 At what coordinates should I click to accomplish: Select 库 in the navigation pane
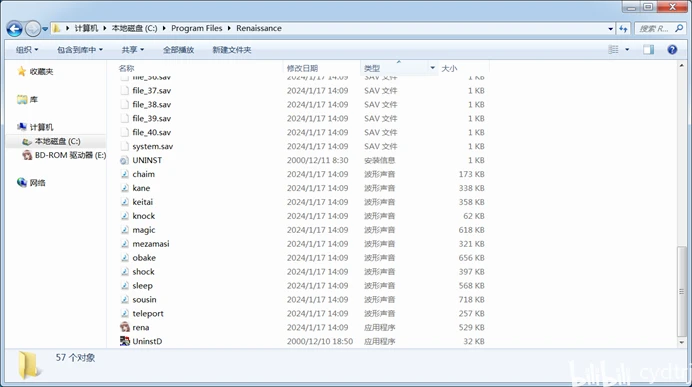[x=33, y=99]
